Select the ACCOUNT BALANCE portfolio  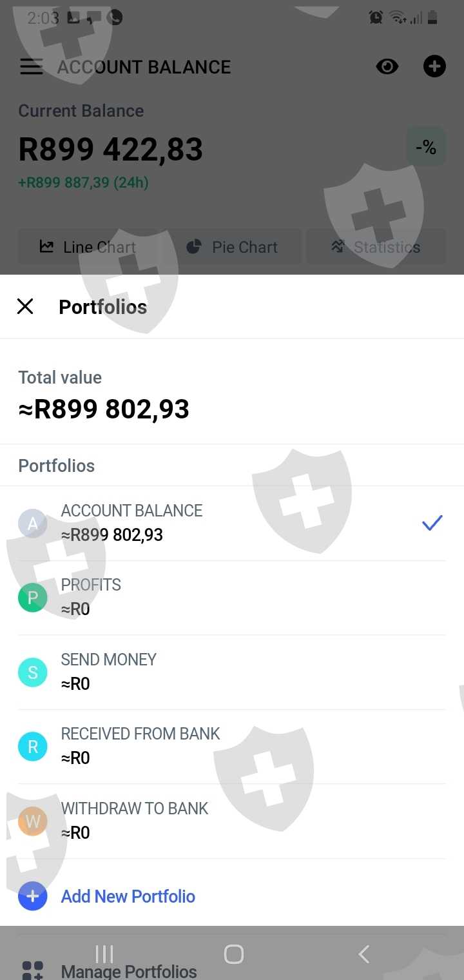tap(131, 523)
